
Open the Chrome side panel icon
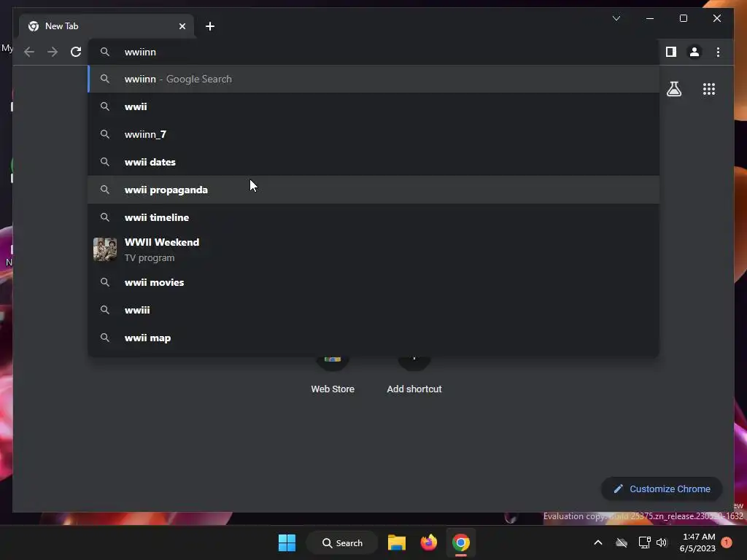pyautogui.click(x=671, y=52)
